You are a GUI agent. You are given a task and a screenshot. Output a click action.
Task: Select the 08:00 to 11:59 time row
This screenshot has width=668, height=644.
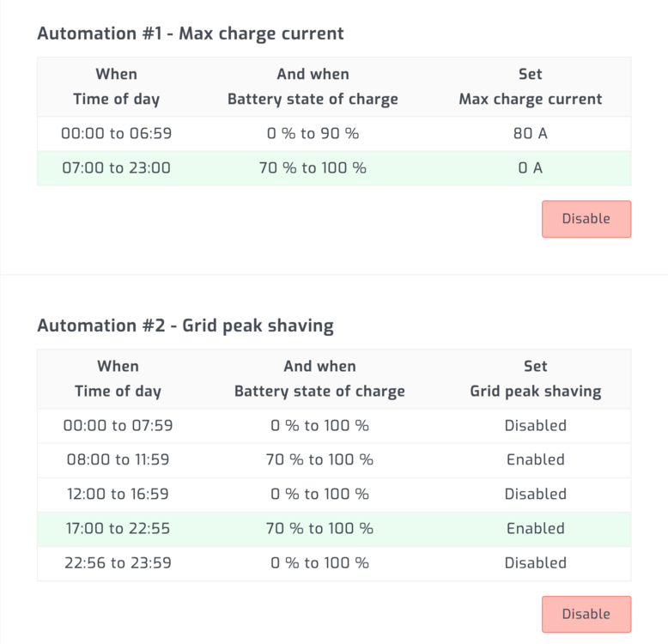click(118, 459)
